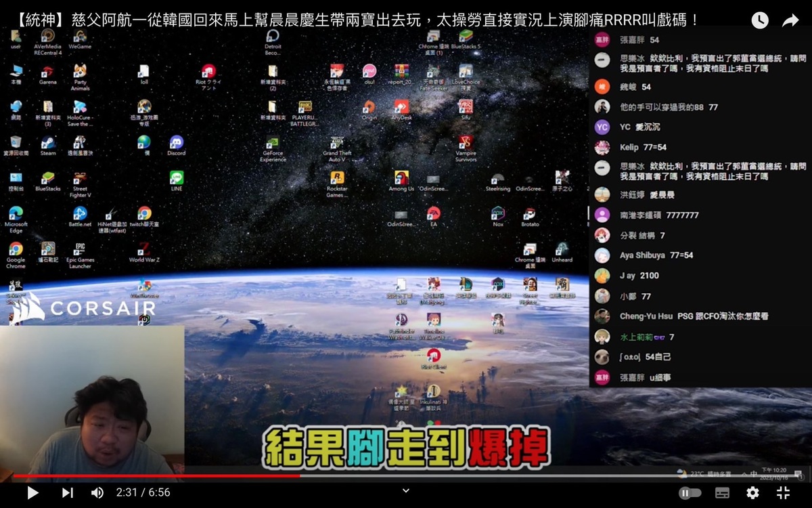Open the 新增資料夾 (3) folder
Image resolution: width=812 pixels, height=508 pixels.
[48, 112]
